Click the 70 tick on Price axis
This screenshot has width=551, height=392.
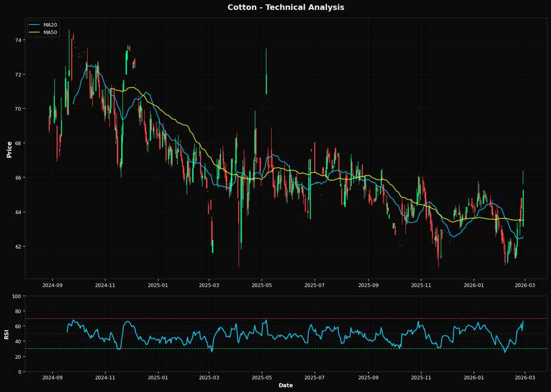coord(19,109)
